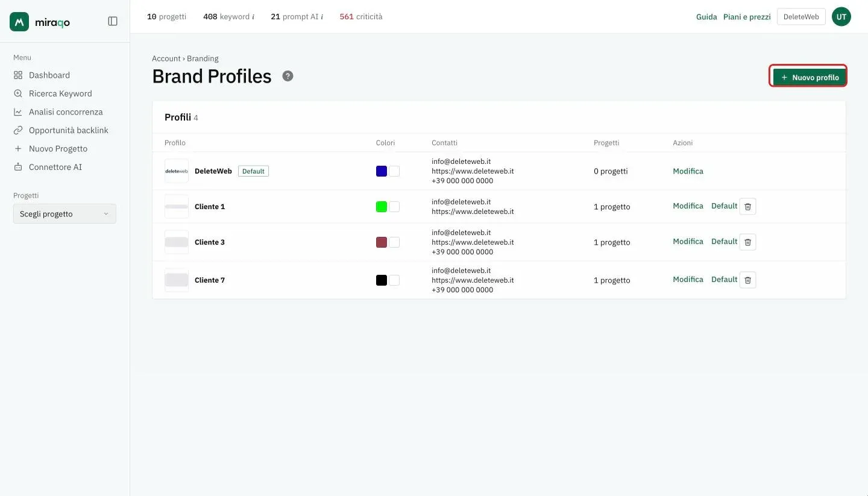Click the white swatch in Cliente 1 row

[394, 207]
